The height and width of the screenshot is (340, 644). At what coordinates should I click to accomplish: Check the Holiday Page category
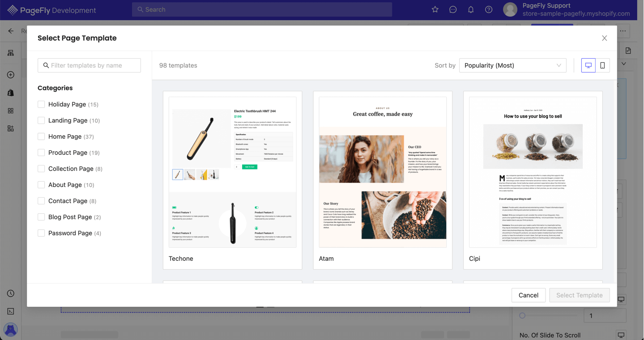click(41, 104)
